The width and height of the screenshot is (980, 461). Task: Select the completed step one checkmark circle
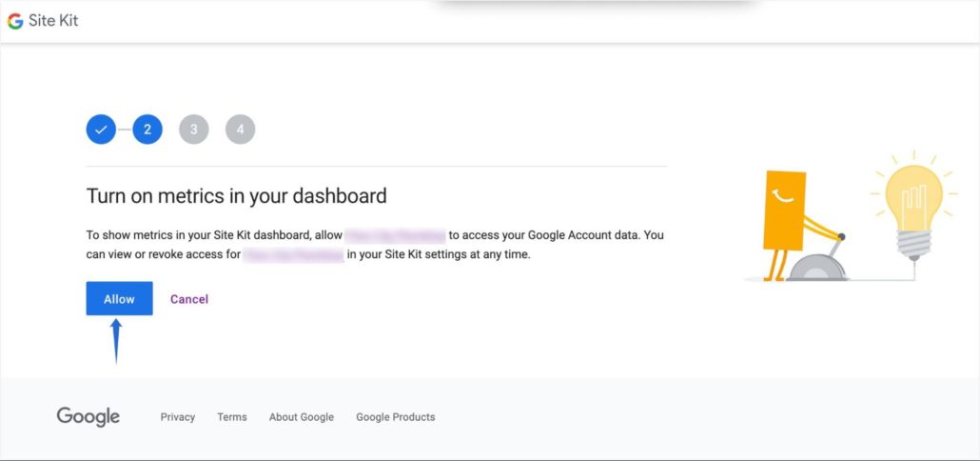(x=101, y=130)
